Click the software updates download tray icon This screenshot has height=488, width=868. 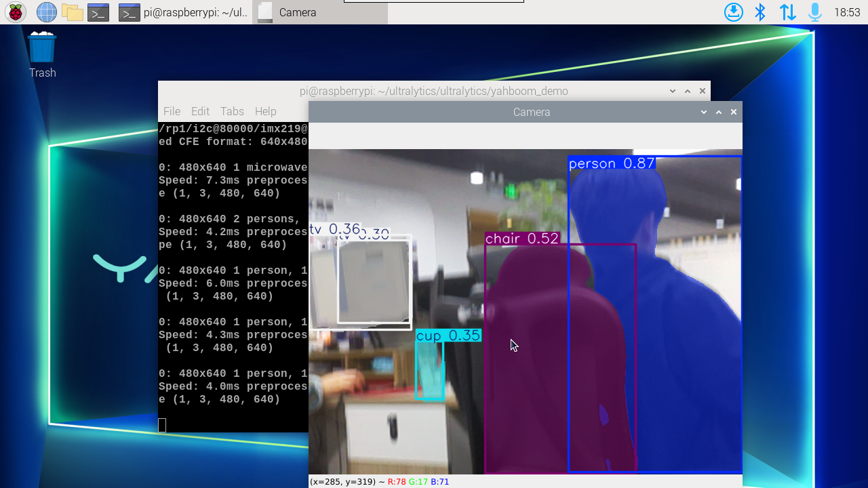(734, 12)
